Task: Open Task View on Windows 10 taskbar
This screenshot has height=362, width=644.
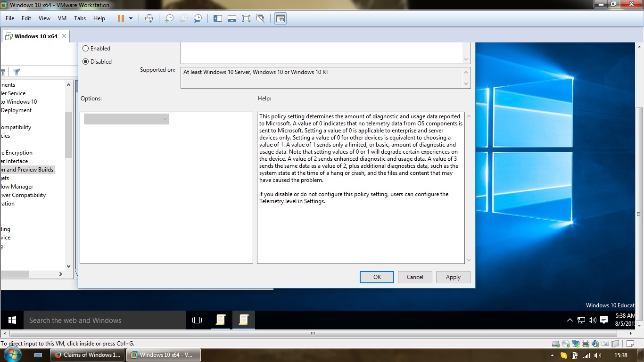Action: pos(197,320)
